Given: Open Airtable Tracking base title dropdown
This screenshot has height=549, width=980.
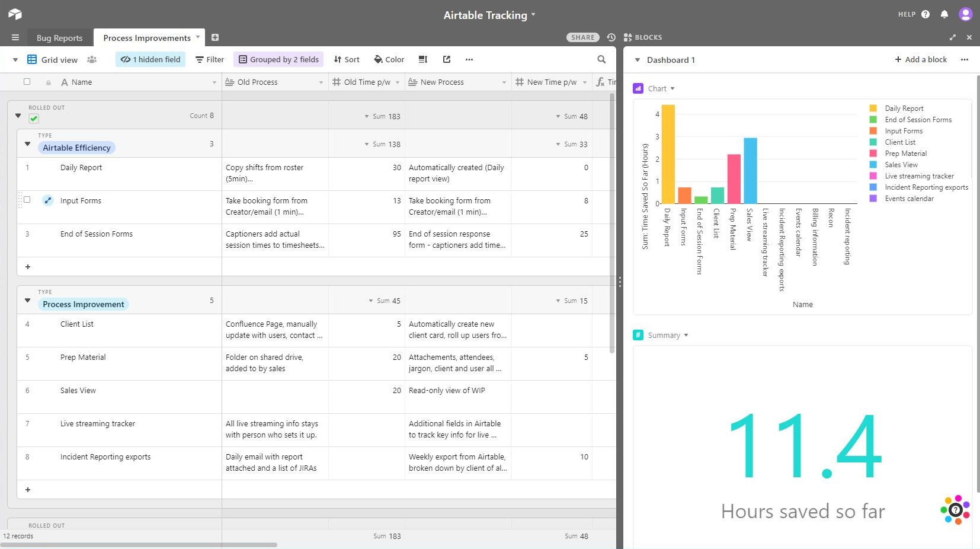Looking at the screenshot, I should 489,15.
